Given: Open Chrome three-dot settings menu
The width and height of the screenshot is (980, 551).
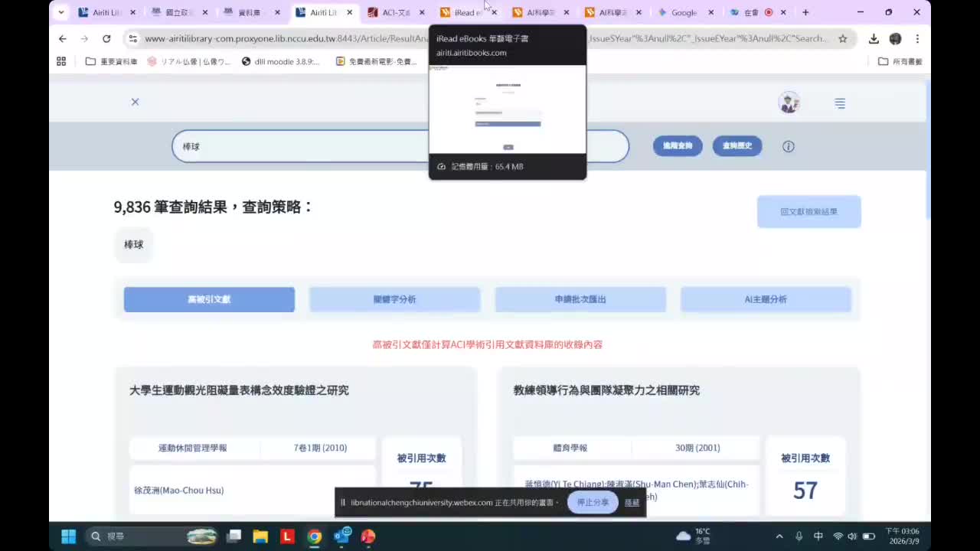Looking at the screenshot, I should pos(916,38).
